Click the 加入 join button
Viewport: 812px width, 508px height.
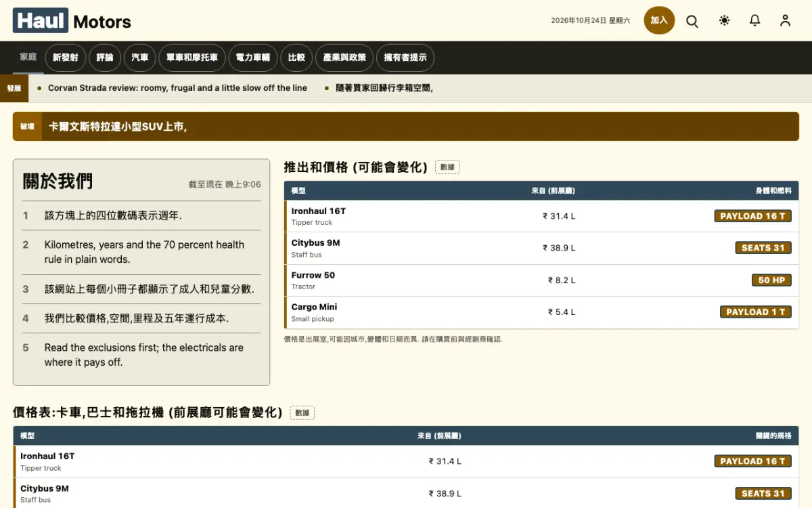tap(659, 20)
